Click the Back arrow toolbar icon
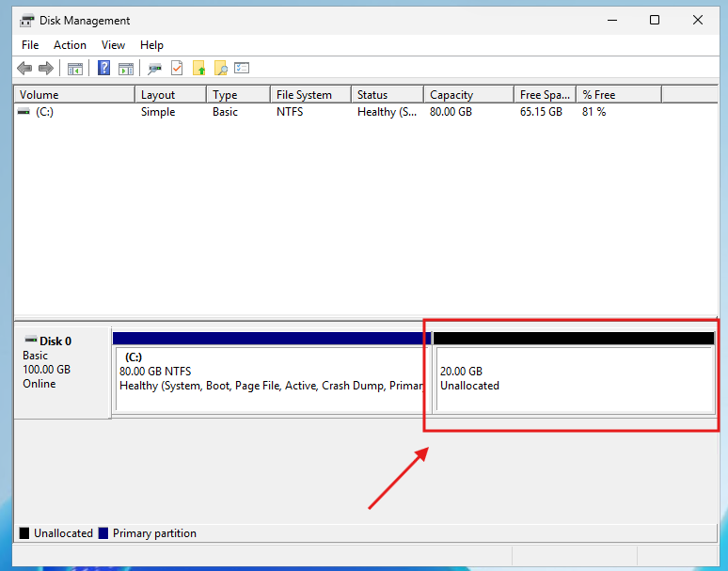This screenshot has width=728, height=571. 24,69
